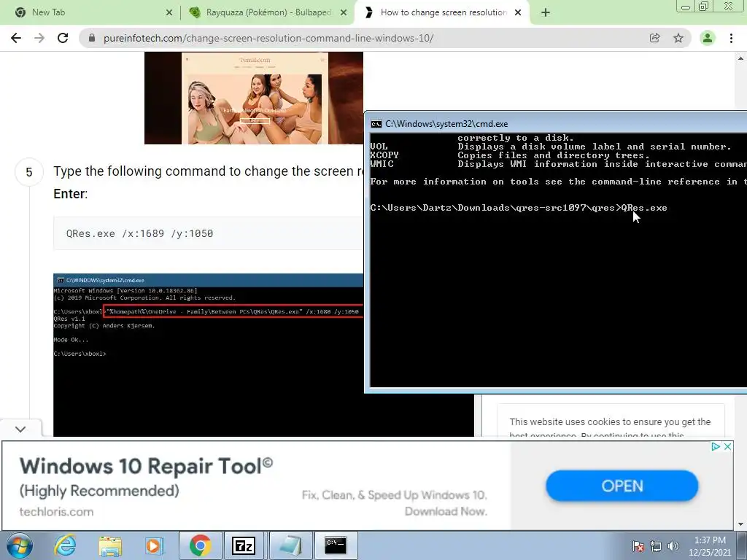
Task: Click the padlock site info icon
Action: [92, 38]
